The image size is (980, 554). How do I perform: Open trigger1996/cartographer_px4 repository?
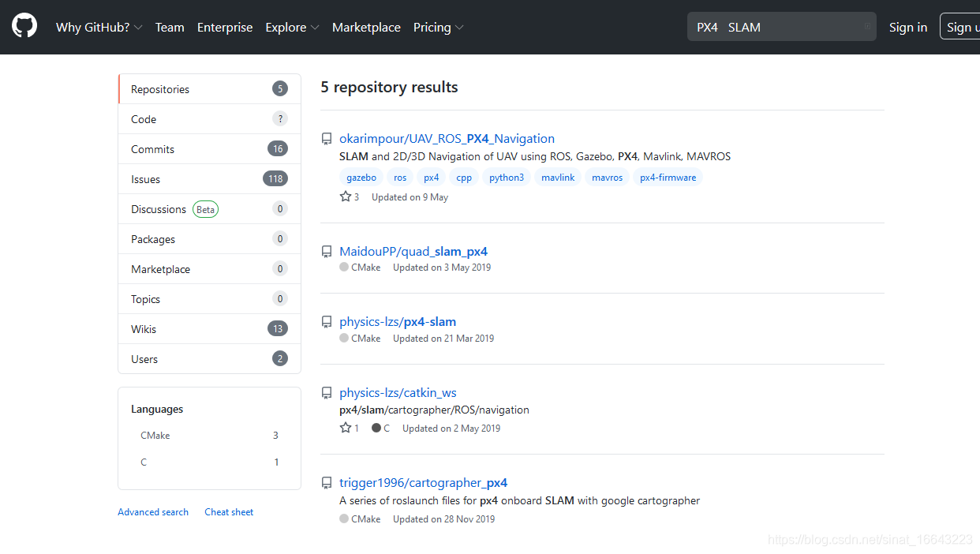click(423, 483)
